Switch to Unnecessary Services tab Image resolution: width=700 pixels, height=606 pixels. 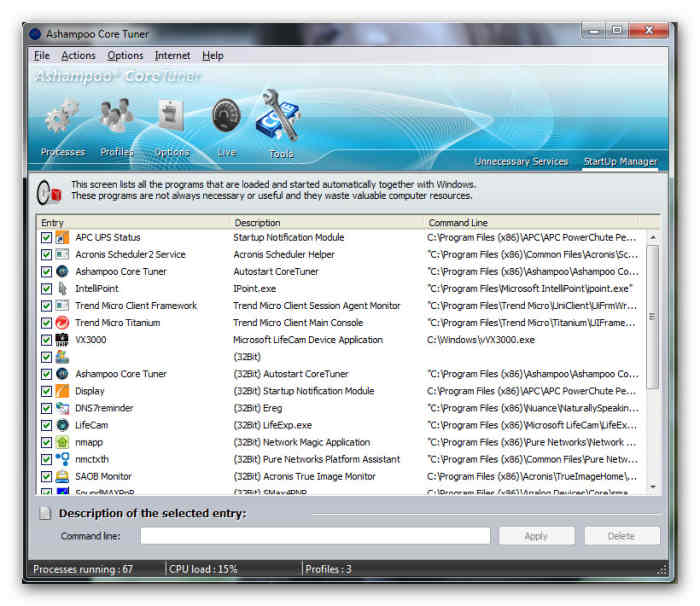click(x=521, y=161)
